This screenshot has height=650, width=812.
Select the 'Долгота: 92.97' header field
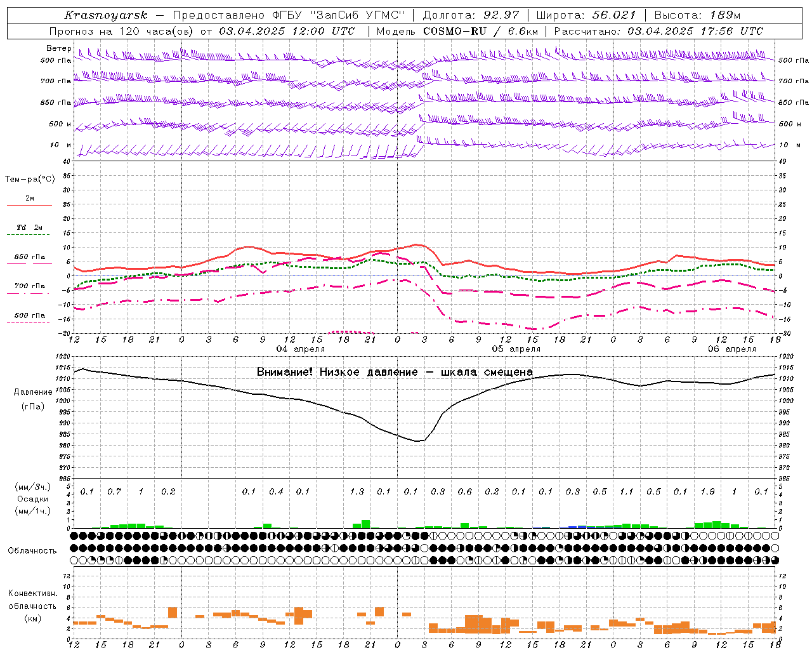[x=471, y=15]
